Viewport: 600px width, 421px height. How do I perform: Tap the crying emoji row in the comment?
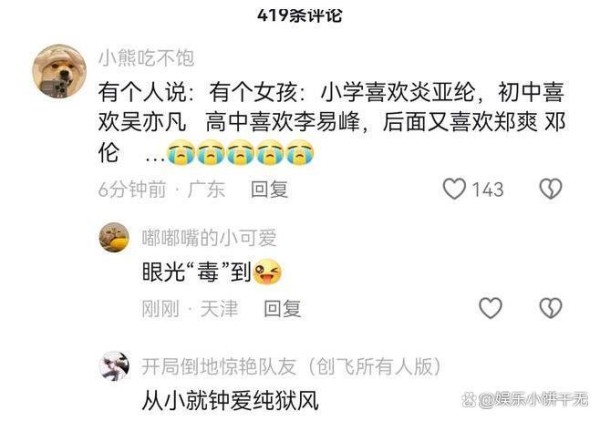point(241,153)
